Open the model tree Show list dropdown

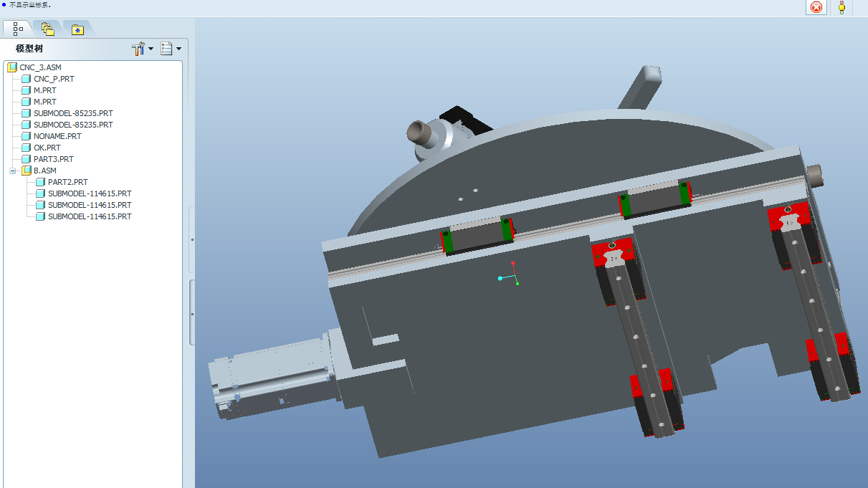tap(171, 49)
